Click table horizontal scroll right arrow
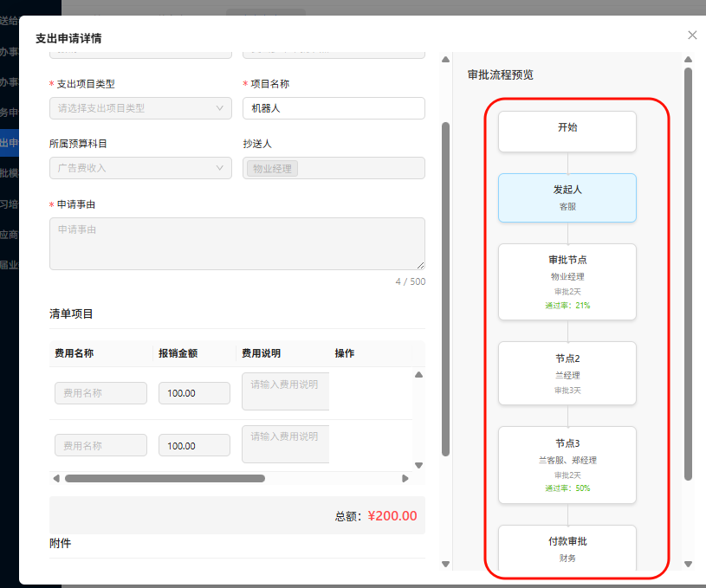 [x=405, y=478]
